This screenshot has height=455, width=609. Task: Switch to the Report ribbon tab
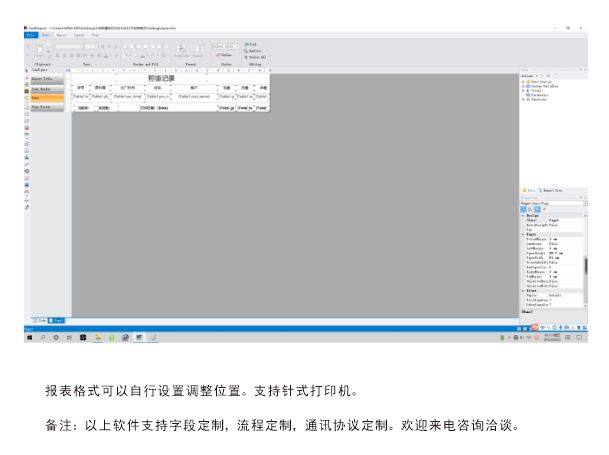pyautogui.click(x=61, y=35)
